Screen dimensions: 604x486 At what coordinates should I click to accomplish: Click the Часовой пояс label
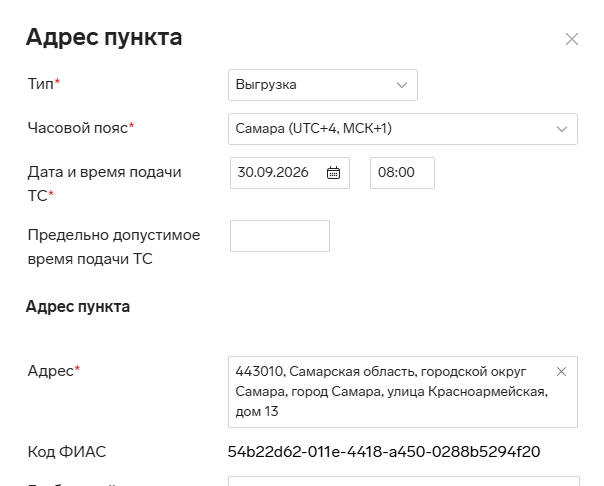pyautogui.click(x=81, y=127)
